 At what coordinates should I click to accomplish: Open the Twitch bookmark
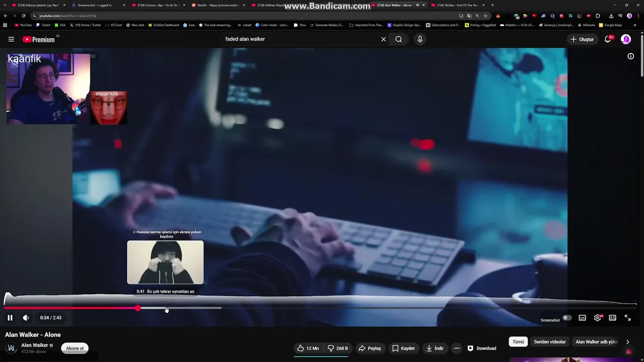click(43, 25)
